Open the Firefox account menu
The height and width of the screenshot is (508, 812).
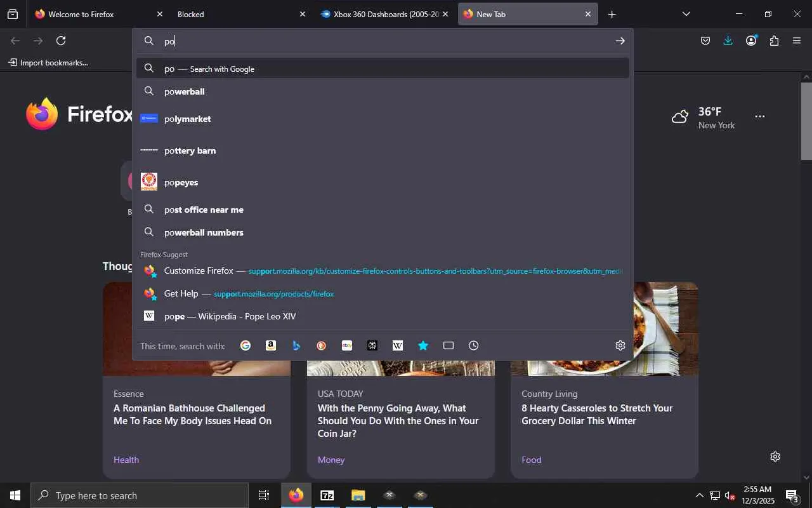point(751,41)
